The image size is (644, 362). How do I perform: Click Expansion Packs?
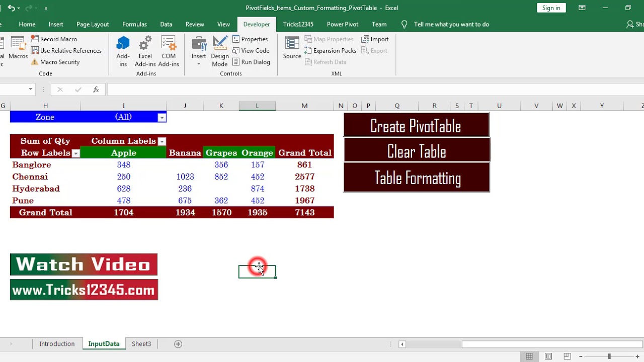point(330,50)
